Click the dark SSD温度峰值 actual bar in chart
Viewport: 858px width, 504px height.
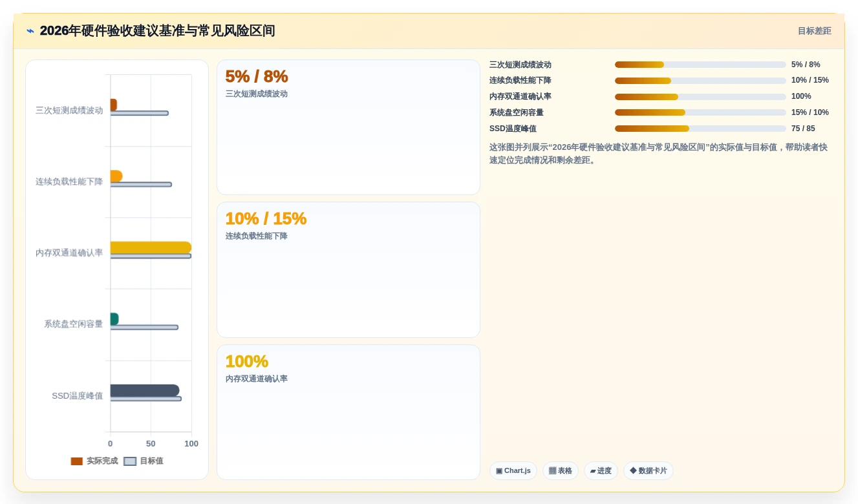click(x=145, y=390)
